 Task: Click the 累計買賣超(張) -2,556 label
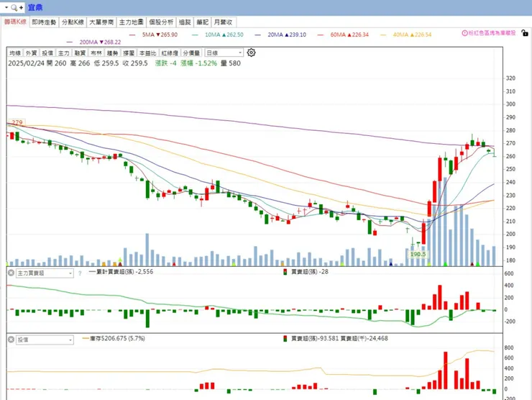pyautogui.click(x=121, y=272)
